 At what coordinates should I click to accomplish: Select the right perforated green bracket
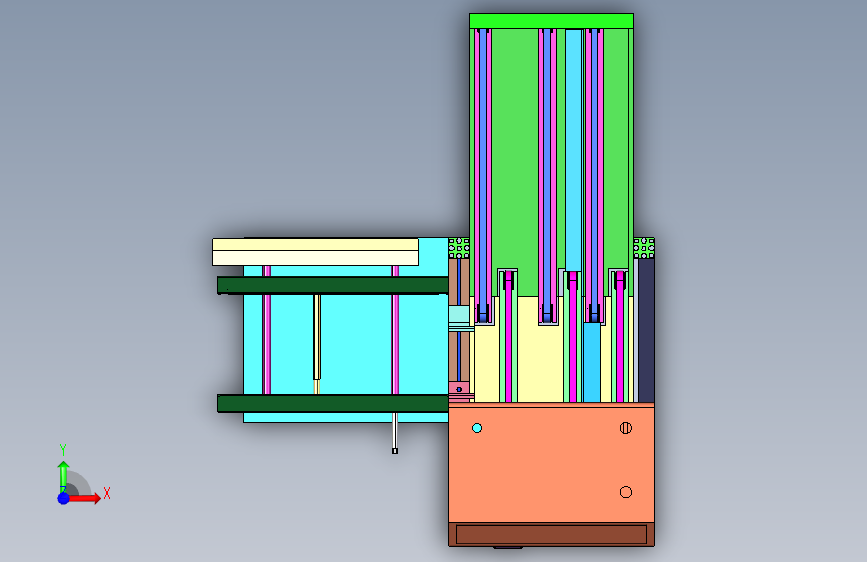coord(644,248)
